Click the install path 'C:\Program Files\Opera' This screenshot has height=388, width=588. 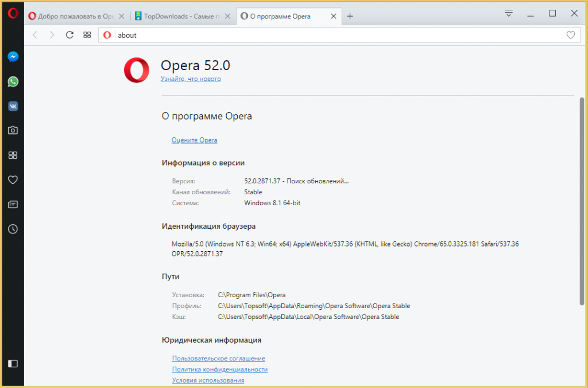[252, 295]
